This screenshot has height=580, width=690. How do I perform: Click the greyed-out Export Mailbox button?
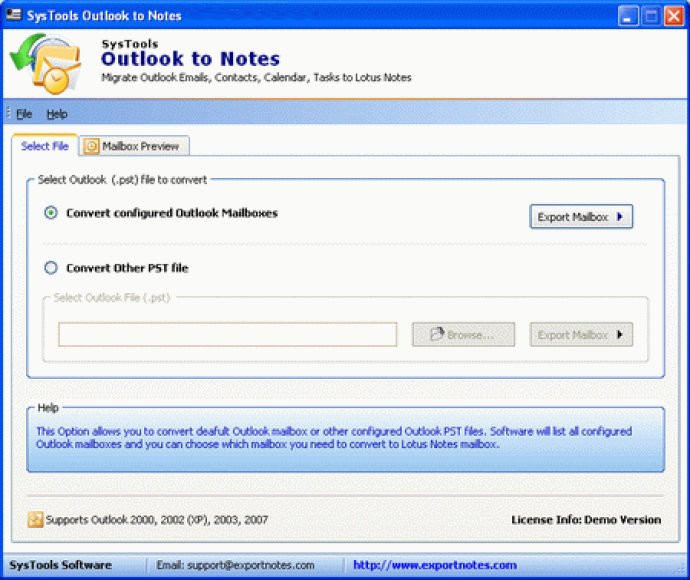point(581,334)
